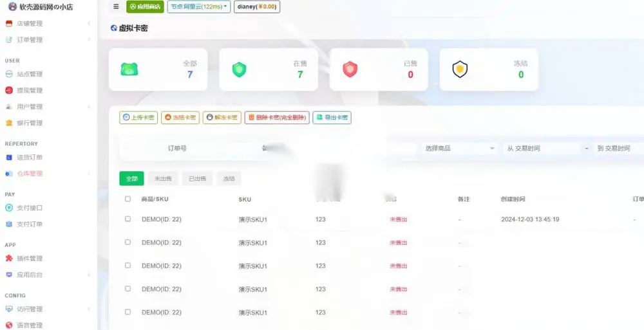The image size is (644, 330).
Task: Click the 语言管理 globe icon
Action: 9,325
